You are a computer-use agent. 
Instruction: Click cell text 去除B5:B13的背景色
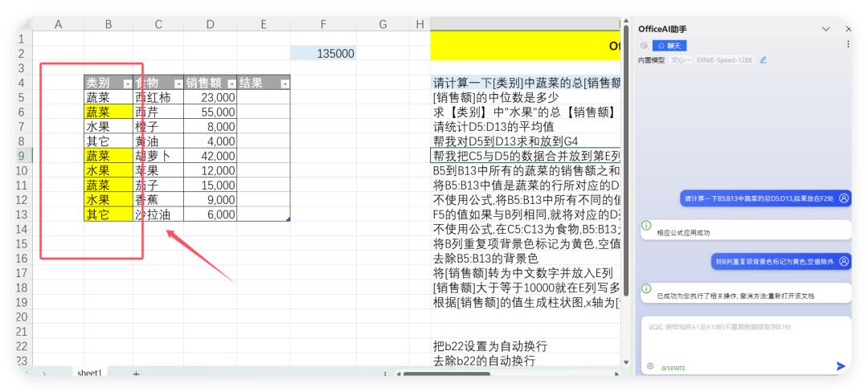pos(485,258)
